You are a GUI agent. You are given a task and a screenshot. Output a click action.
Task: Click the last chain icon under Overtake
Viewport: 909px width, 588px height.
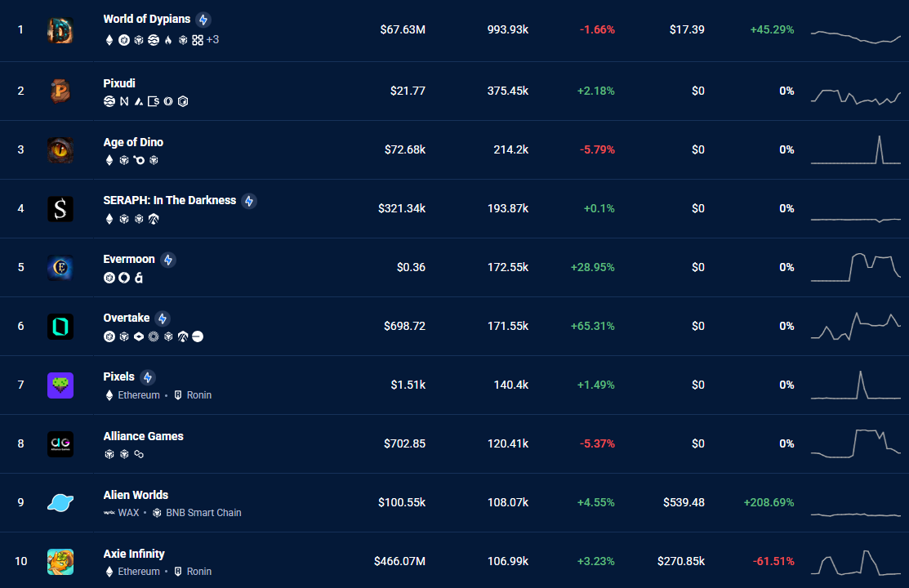tap(198, 336)
